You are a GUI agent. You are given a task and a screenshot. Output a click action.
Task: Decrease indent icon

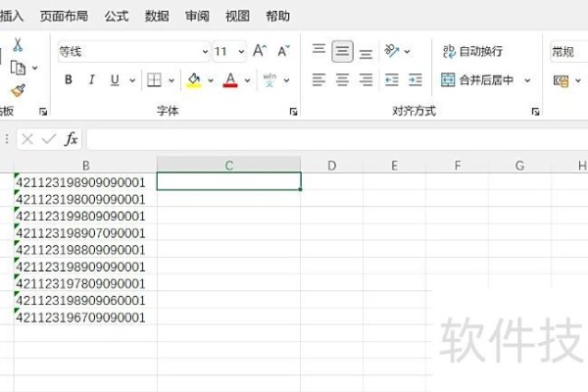[391, 80]
